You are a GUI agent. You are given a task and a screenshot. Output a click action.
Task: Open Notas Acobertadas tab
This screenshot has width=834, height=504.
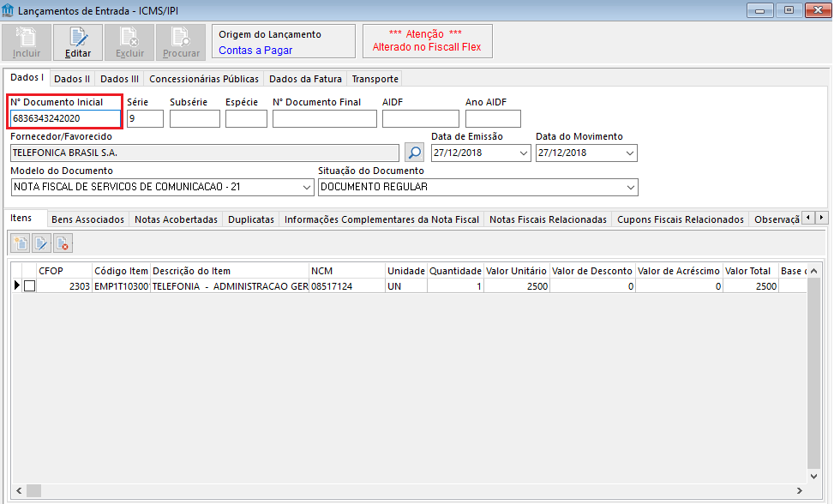[x=176, y=219]
